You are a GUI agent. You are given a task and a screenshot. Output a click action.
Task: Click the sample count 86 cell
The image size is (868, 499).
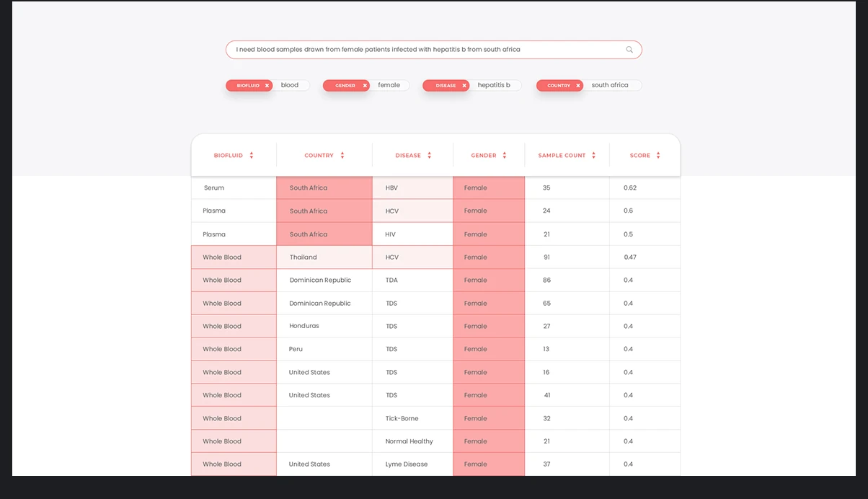click(x=567, y=280)
